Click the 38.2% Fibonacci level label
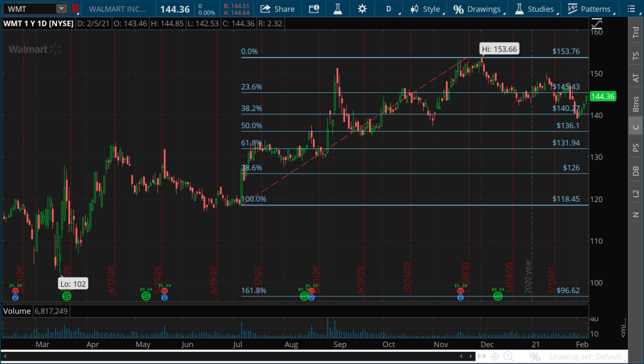The image size is (644, 364). click(x=252, y=108)
